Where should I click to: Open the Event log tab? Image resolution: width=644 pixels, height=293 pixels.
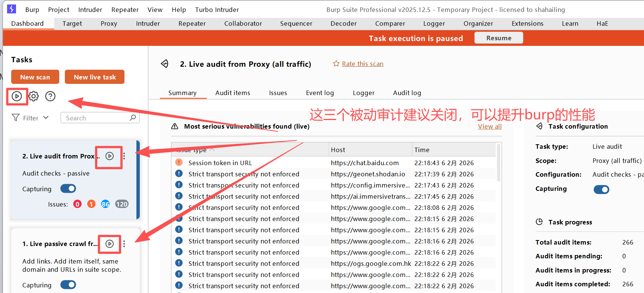[320, 93]
